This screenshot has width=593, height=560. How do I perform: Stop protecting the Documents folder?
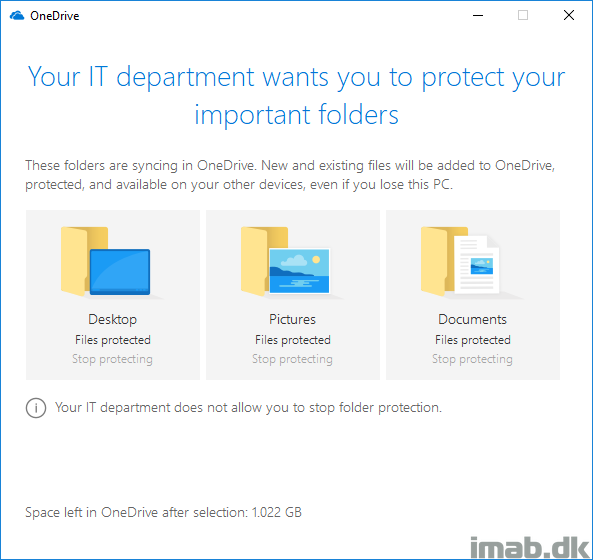[472, 359]
